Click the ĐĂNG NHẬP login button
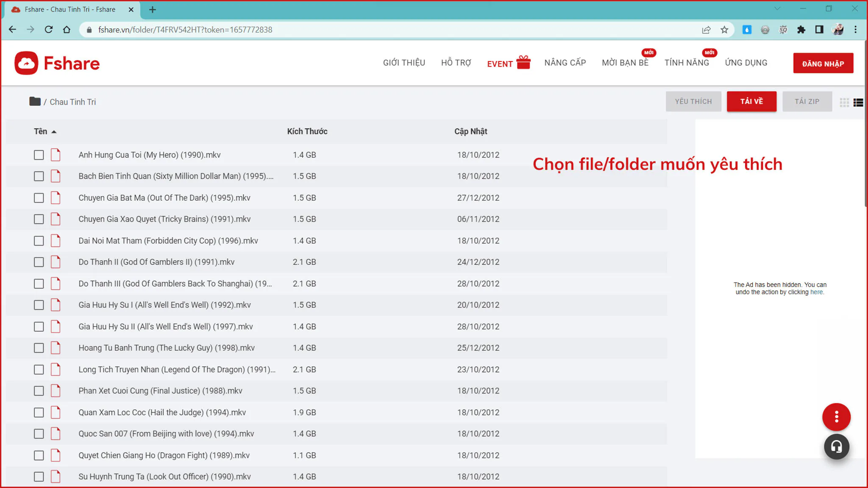This screenshot has height=488, width=868. 823,63
